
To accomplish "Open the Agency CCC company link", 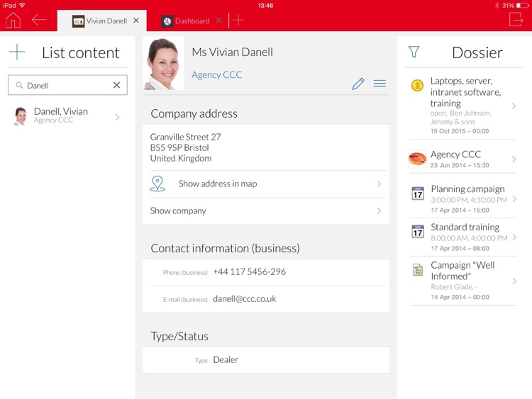I will coord(217,74).
